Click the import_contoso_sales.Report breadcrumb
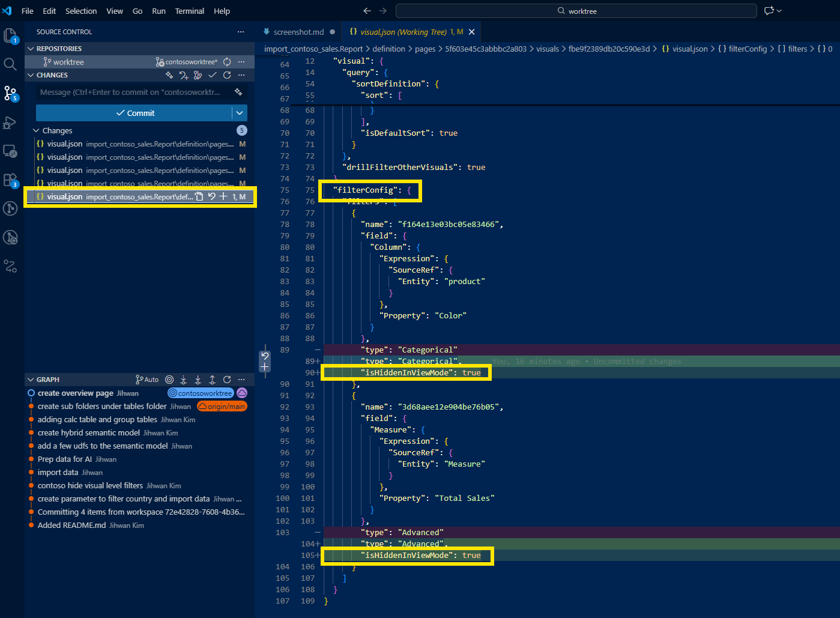Image resolution: width=840 pixels, height=618 pixels. tap(313, 49)
